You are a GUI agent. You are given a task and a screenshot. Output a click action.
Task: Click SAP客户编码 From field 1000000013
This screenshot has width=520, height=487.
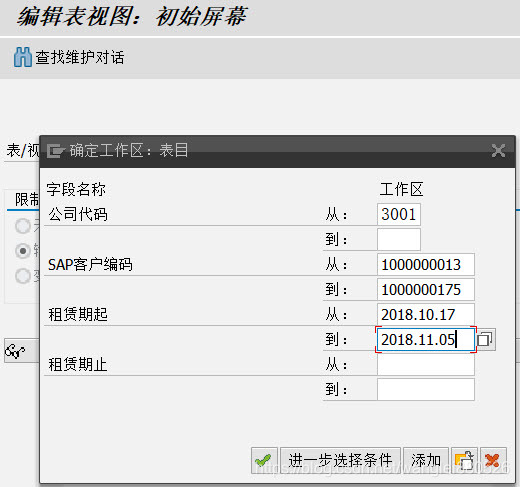pos(426,265)
